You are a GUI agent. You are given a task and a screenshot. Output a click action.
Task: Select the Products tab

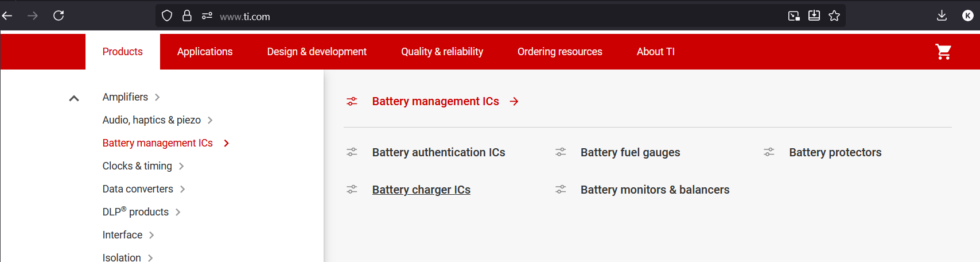tap(123, 52)
